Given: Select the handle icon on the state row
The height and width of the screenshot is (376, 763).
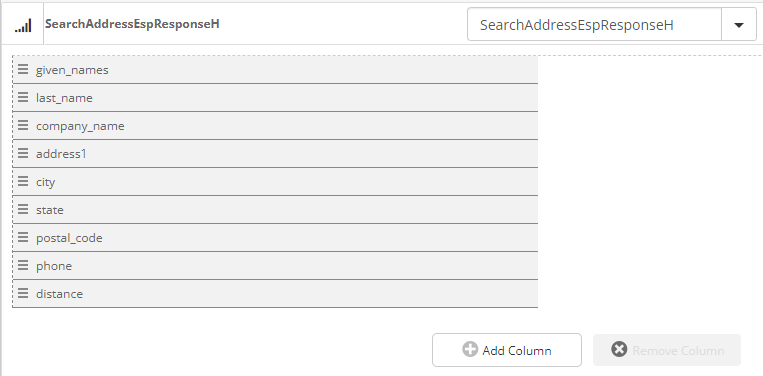Looking at the screenshot, I should (23, 209).
